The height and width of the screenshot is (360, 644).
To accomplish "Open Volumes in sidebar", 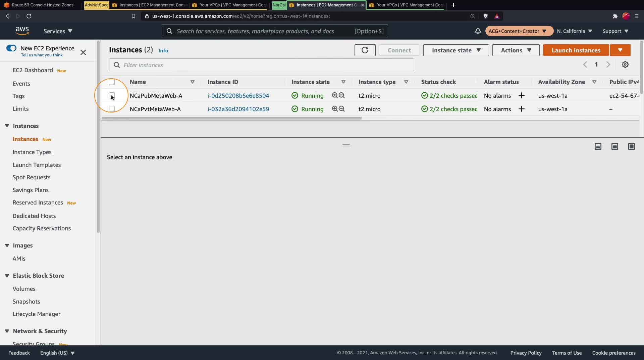I will (x=24, y=288).
